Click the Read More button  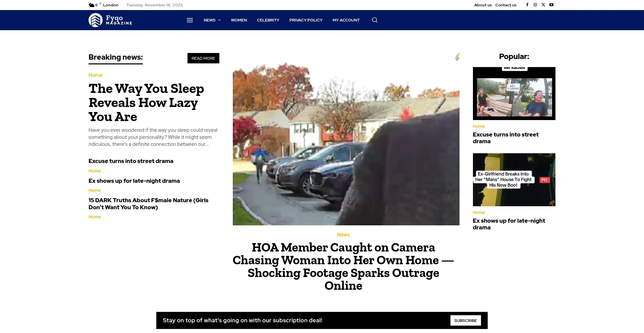(203, 58)
